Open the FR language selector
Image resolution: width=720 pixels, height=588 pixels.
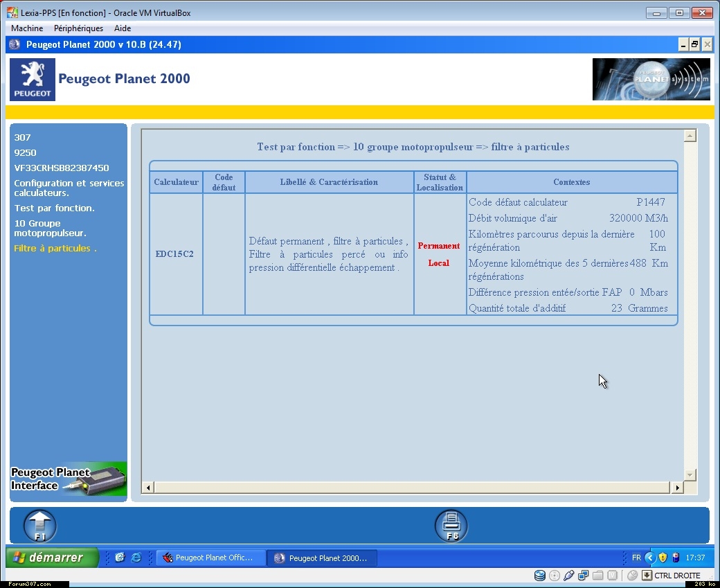pyautogui.click(x=636, y=558)
